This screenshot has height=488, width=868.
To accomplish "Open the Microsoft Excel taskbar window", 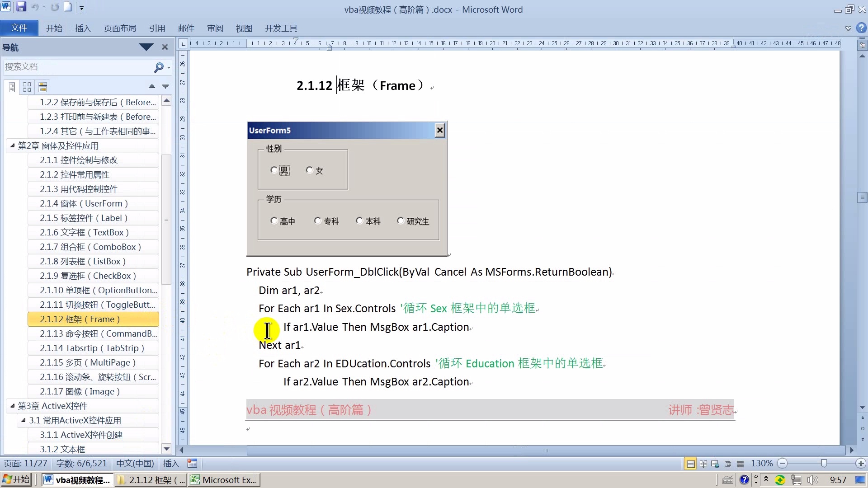I will pyautogui.click(x=224, y=479).
